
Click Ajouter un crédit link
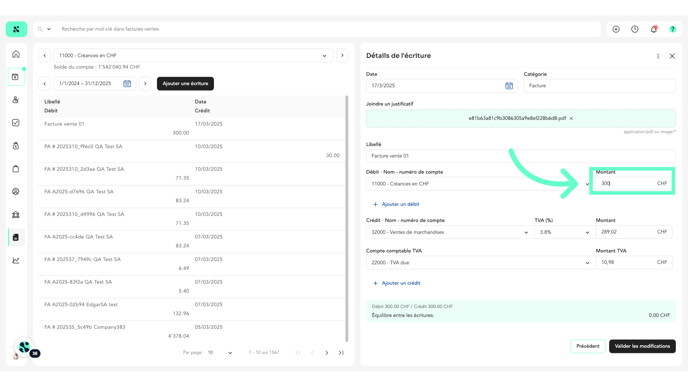[x=397, y=283]
